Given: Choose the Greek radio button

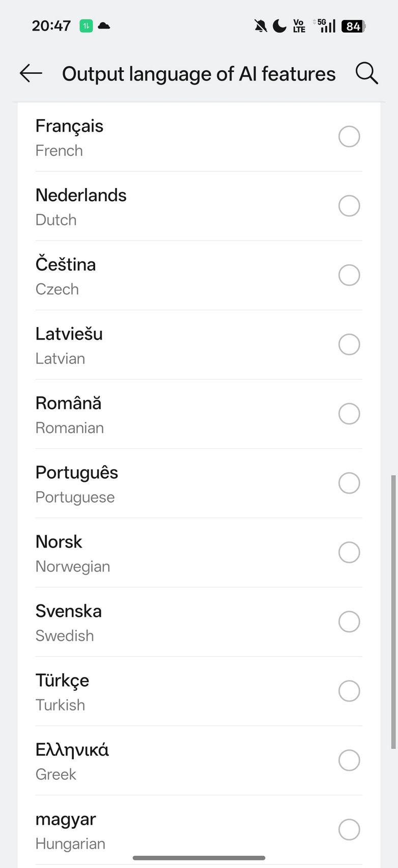Looking at the screenshot, I should (x=349, y=760).
